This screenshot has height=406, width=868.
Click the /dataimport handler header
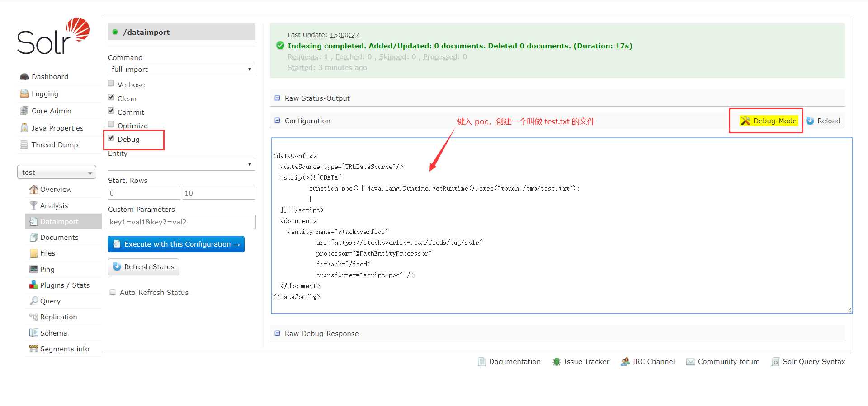pyautogui.click(x=182, y=32)
